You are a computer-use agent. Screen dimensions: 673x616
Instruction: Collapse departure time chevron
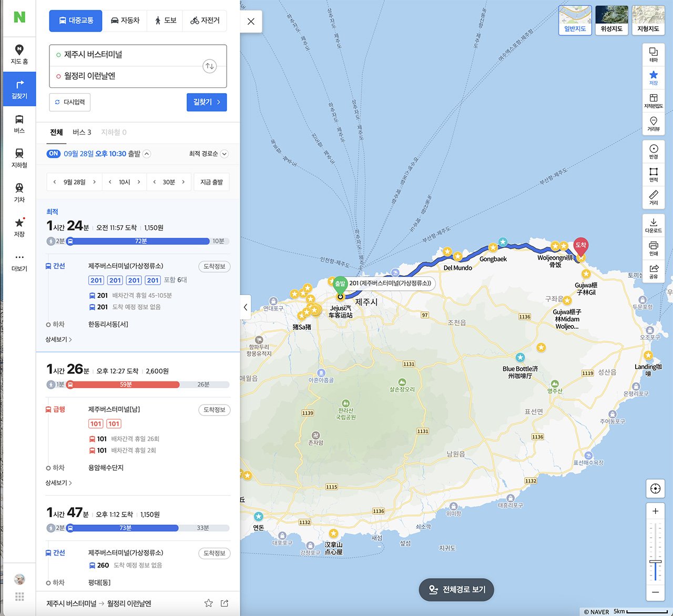pyautogui.click(x=147, y=154)
